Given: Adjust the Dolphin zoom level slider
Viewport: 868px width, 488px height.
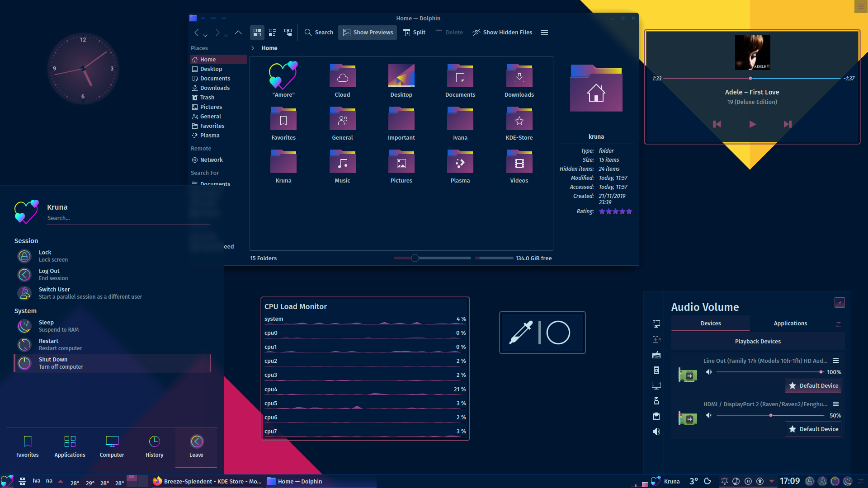Looking at the screenshot, I should [415, 258].
